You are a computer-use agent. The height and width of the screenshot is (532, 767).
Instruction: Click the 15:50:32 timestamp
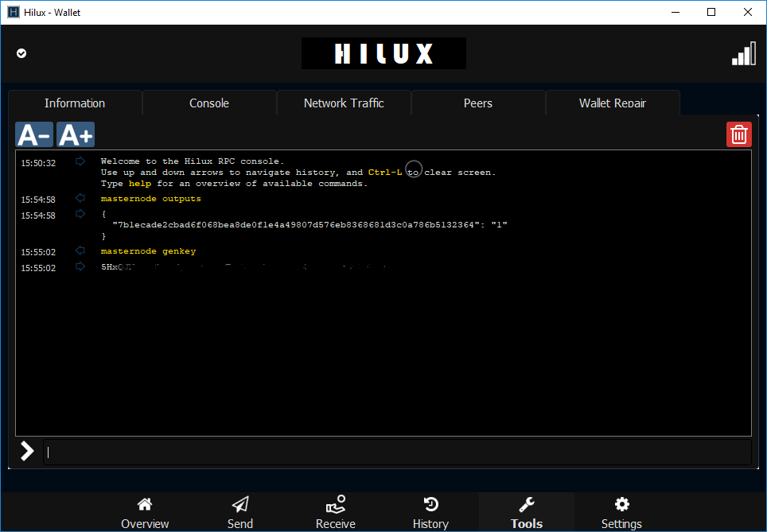38,163
